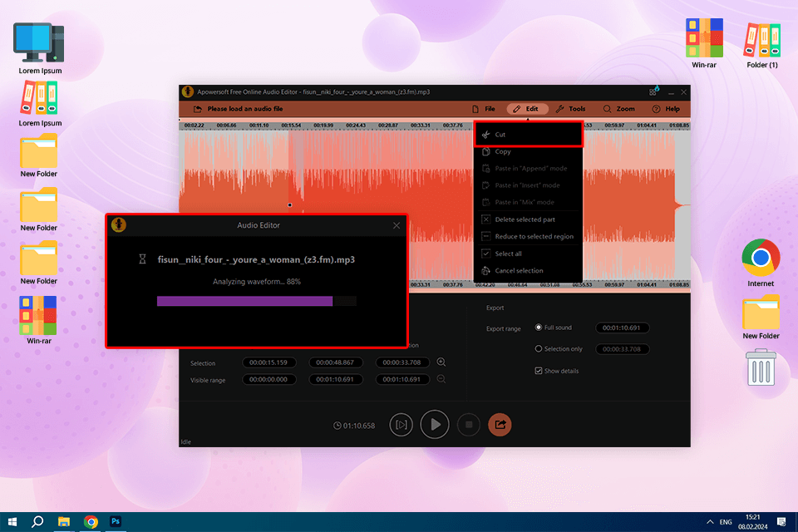
Task: Click the zoom in magnifier beside Selection
Action: coord(441,362)
